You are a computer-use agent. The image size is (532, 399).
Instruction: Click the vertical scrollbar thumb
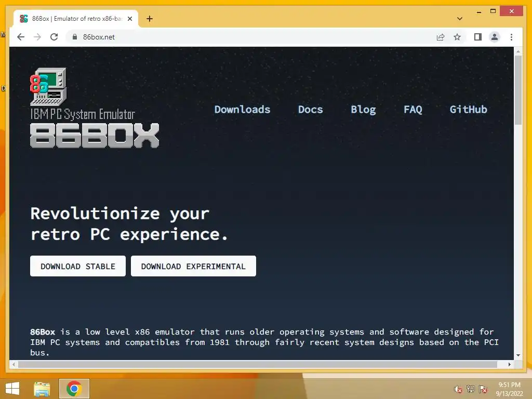518,90
